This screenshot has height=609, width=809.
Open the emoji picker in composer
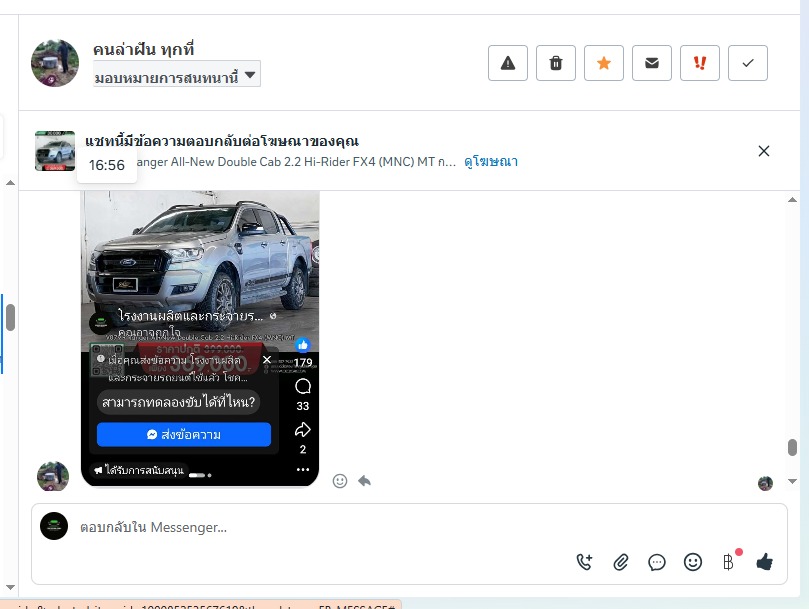[x=692, y=562]
